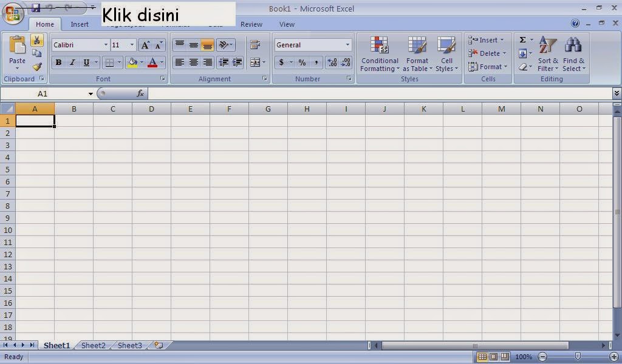Toggle Top Align vertical alignment
This screenshot has height=364, width=622.
click(180, 45)
